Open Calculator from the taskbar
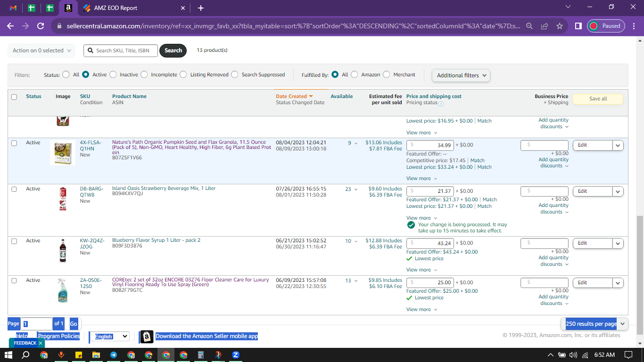Image resolution: width=644 pixels, height=362 pixels. pyautogui.click(x=200, y=355)
